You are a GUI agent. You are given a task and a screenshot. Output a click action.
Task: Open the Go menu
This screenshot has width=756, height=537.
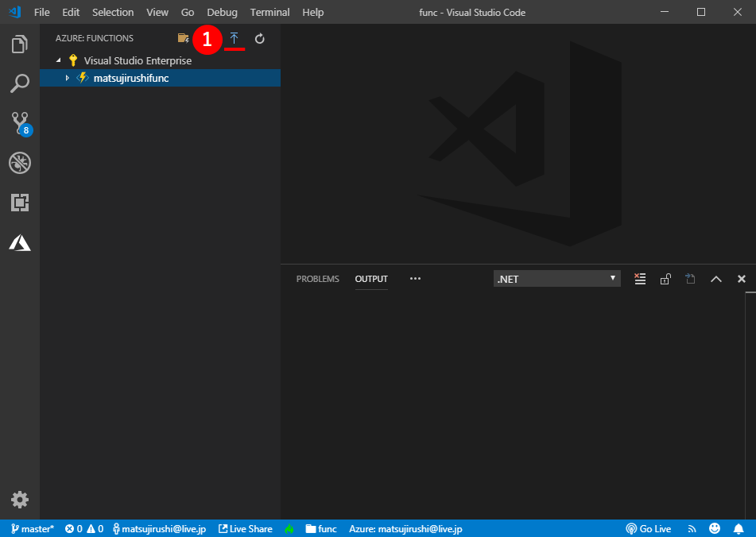pyautogui.click(x=188, y=12)
